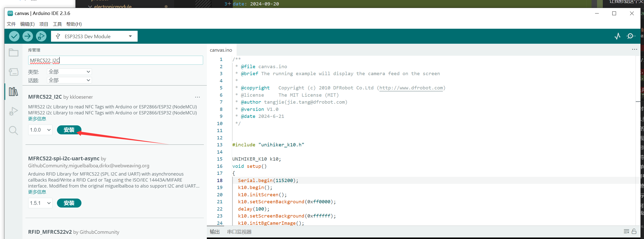Viewport: 644px width, 239px height.
Task: Open the 文件 menu
Action: coord(11,24)
